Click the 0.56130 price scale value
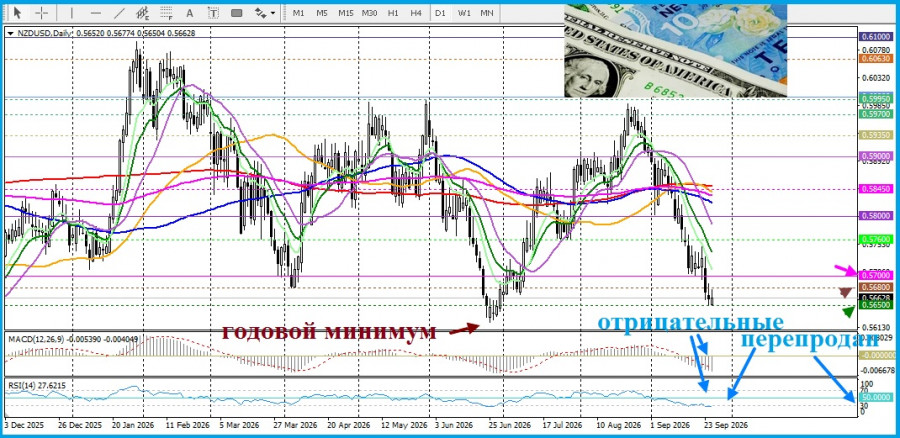The width and height of the screenshot is (900, 438). point(874,327)
